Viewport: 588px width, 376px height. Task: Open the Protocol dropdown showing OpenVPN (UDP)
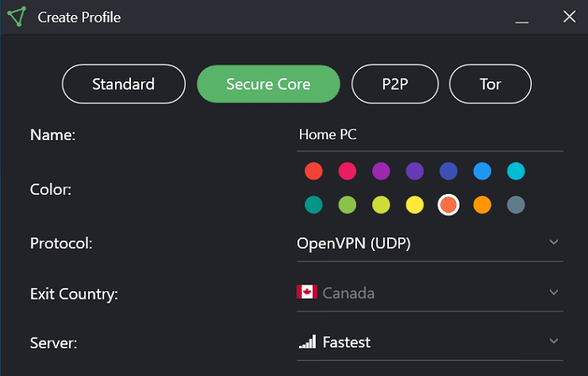[x=430, y=244]
